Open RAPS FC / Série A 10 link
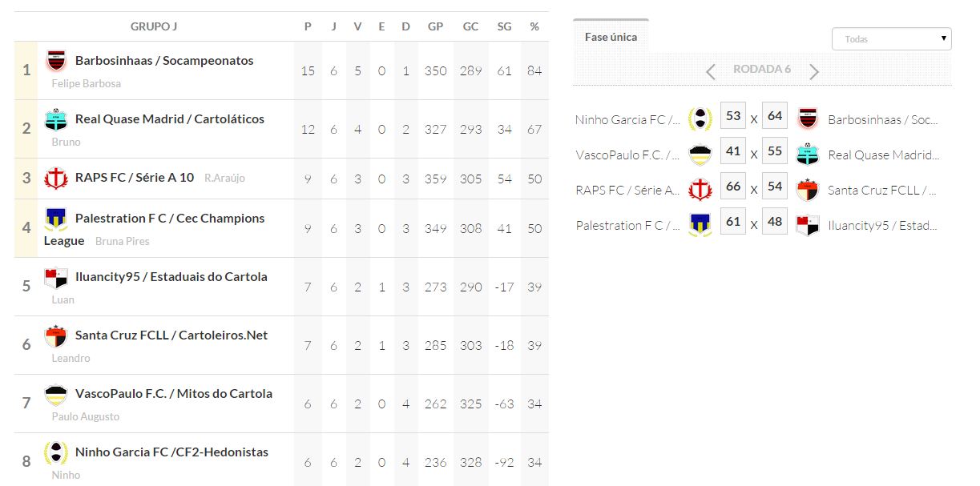980x486 pixels. tap(135, 178)
